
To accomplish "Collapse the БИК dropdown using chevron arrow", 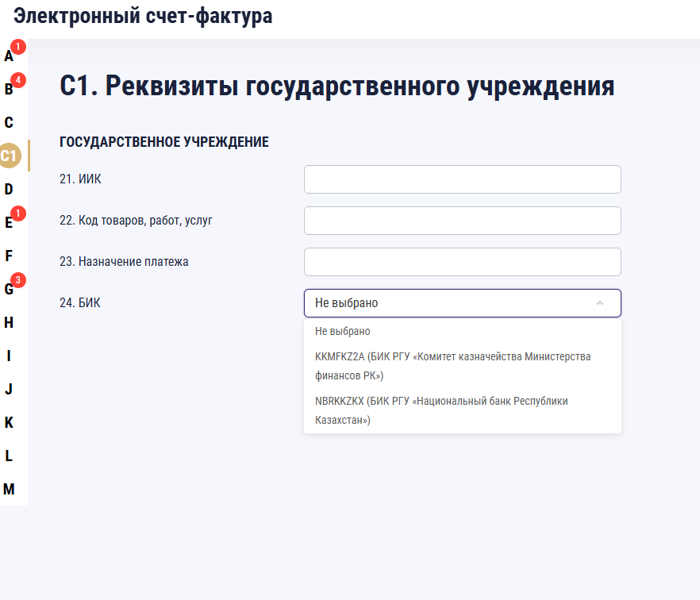I will click(600, 303).
